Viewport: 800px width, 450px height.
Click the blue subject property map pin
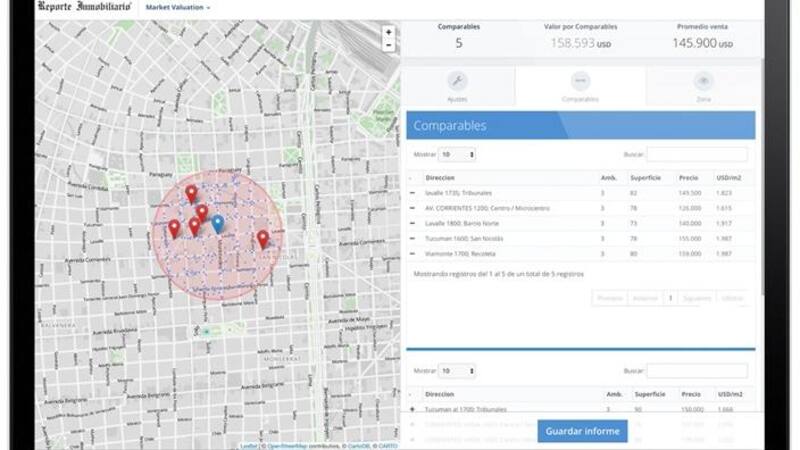[218, 223]
